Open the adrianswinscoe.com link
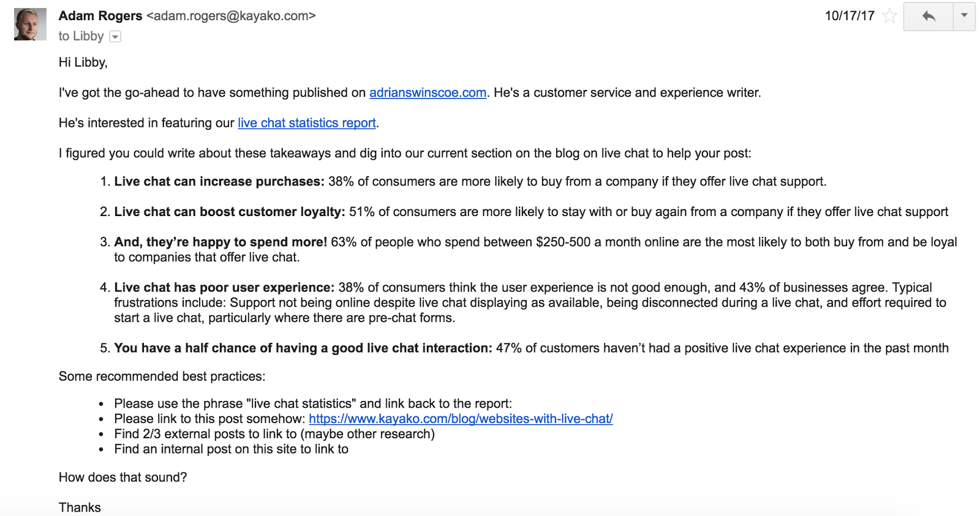This screenshot has height=516, width=980. click(x=428, y=92)
